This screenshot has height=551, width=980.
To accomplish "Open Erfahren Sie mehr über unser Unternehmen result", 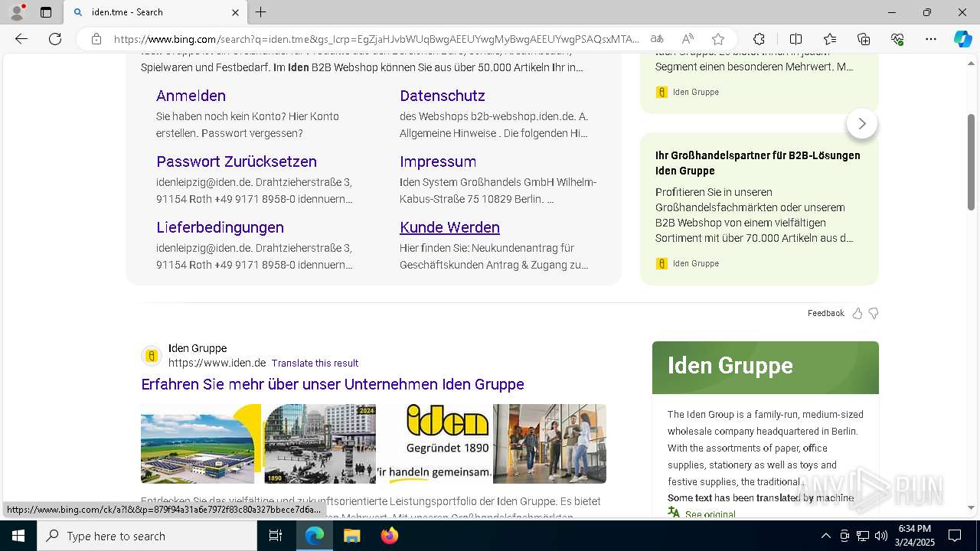I will [x=332, y=384].
